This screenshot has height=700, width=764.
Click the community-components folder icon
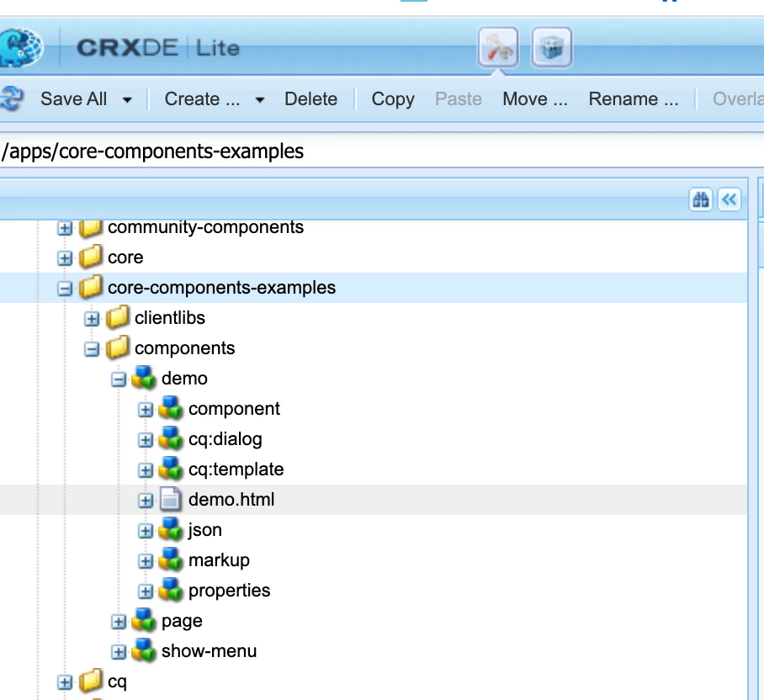pyautogui.click(x=91, y=227)
